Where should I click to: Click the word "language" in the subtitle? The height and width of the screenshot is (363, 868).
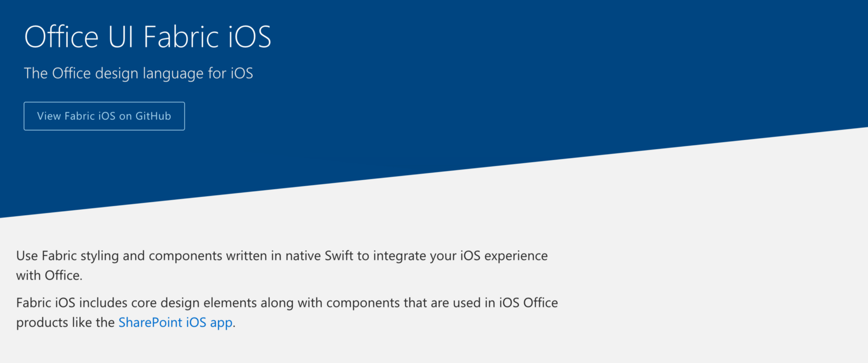click(159, 74)
